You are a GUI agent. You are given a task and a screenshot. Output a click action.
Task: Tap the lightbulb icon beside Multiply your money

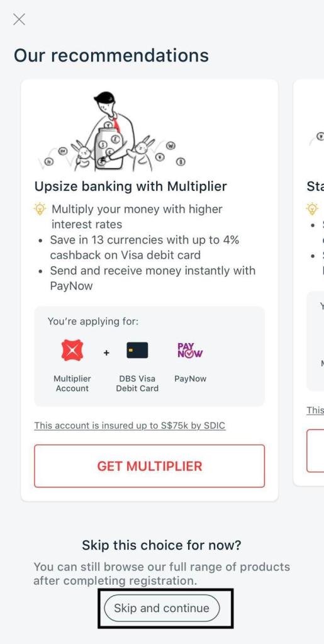(40, 209)
